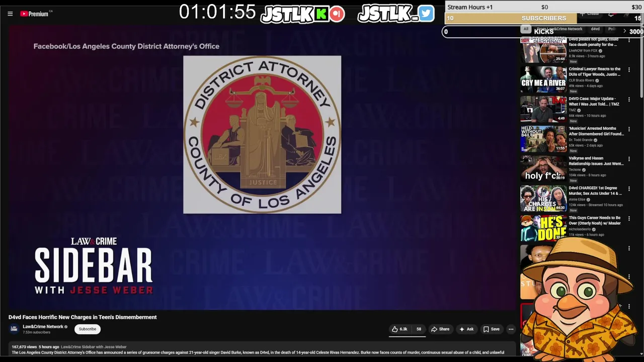The height and width of the screenshot is (362, 644).
Task: Open the Law&Crime Network channel name link
Action: [43, 326]
